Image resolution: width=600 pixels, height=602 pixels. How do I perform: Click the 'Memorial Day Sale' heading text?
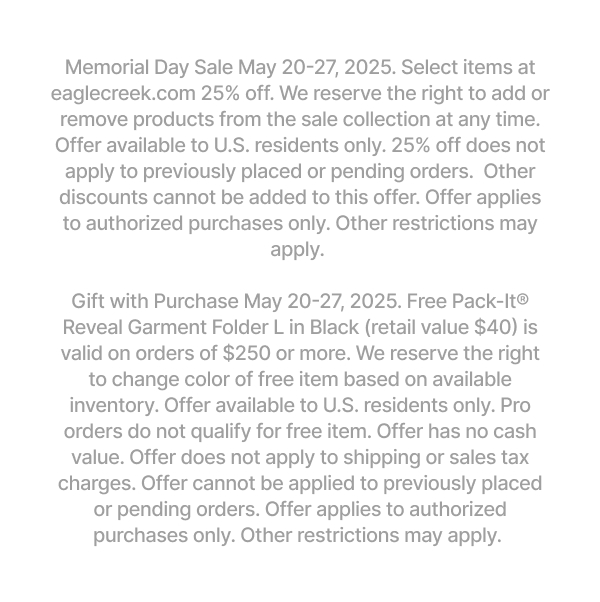click(149, 68)
